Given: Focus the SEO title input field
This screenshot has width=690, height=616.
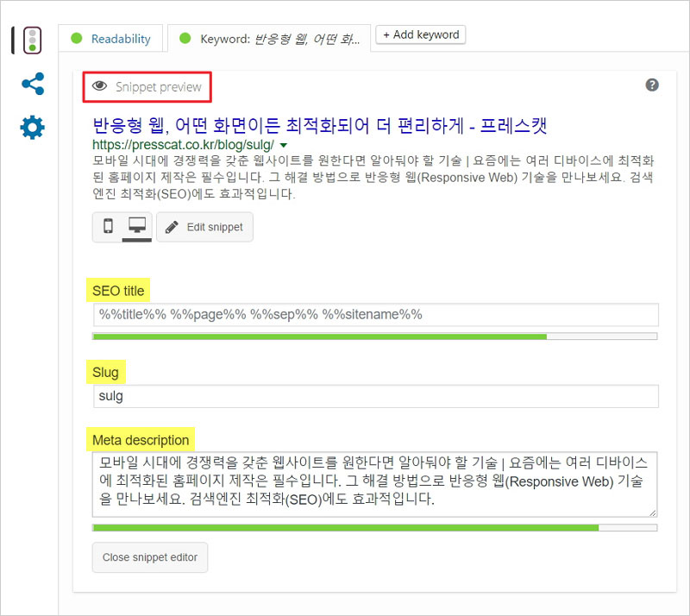Looking at the screenshot, I should [376, 315].
